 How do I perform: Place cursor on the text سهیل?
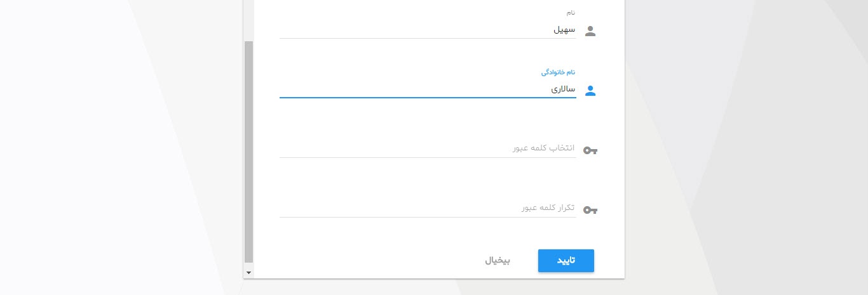(564, 30)
